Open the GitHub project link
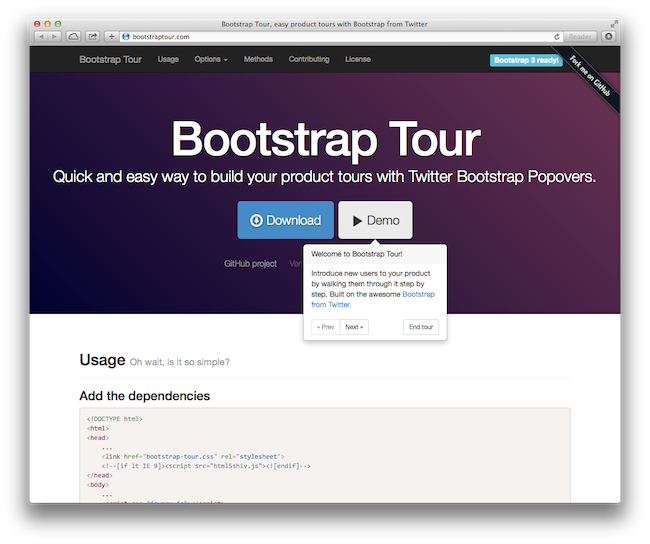The width and height of the screenshot is (650, 544). tap(250, 264)
